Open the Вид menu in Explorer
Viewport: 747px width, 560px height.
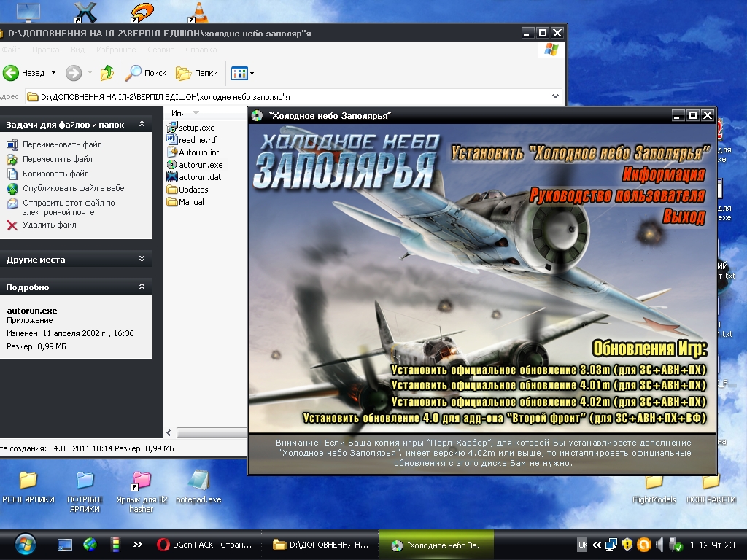(77, 50)
